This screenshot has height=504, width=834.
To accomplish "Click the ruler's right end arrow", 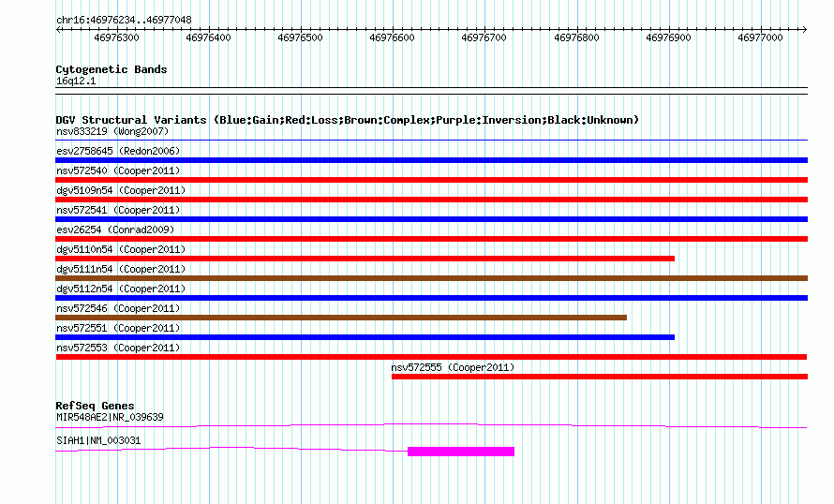I will (804, 30).
